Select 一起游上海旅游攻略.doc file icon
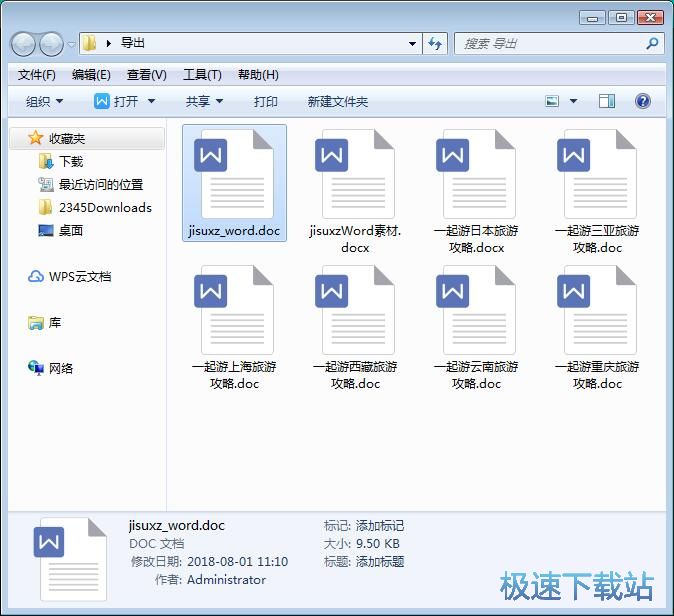The height and width of the screenshot is (616, 674). pos(234,310)
